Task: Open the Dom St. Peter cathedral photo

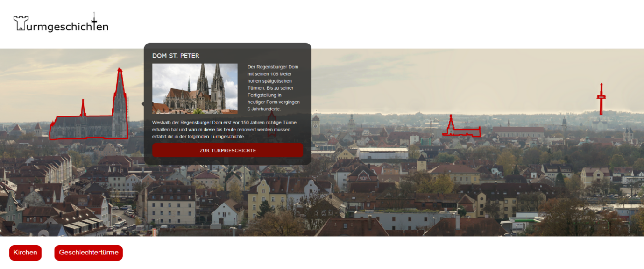Action: point(195,89)
